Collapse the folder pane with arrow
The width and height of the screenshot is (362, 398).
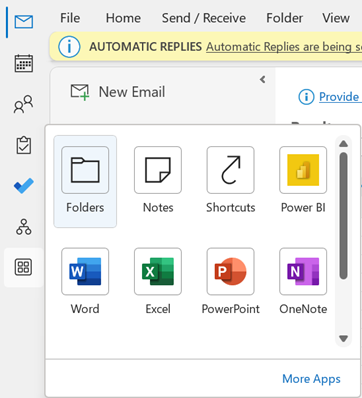[263, 79]
